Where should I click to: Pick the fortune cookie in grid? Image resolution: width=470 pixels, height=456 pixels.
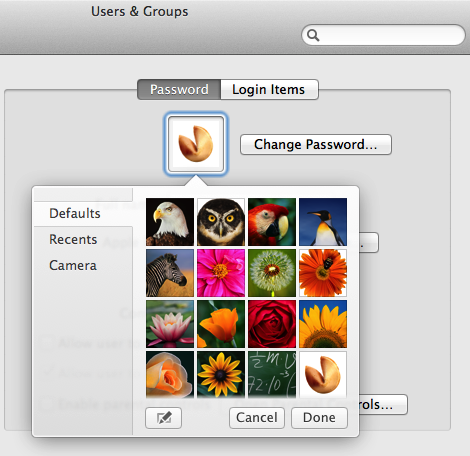click(323, 374)
